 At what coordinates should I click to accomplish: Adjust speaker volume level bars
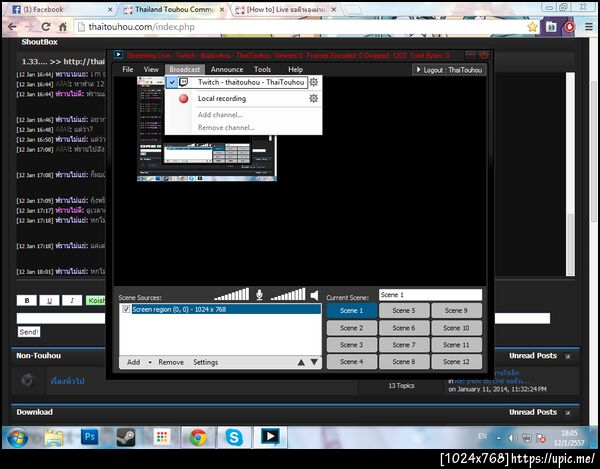(x=288, y=294)
